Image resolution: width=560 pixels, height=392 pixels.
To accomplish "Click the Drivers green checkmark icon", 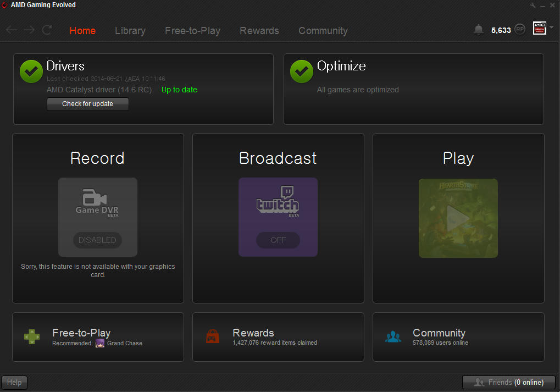I will coord(31,71).
